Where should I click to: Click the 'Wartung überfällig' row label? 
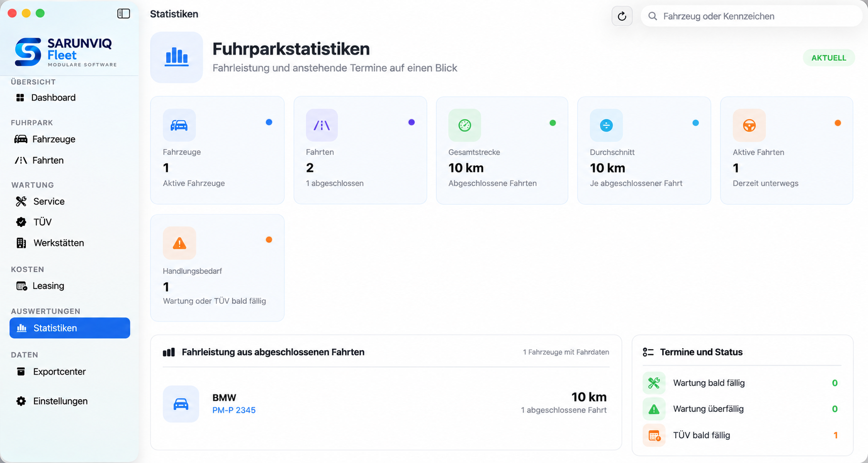(708, 408)
